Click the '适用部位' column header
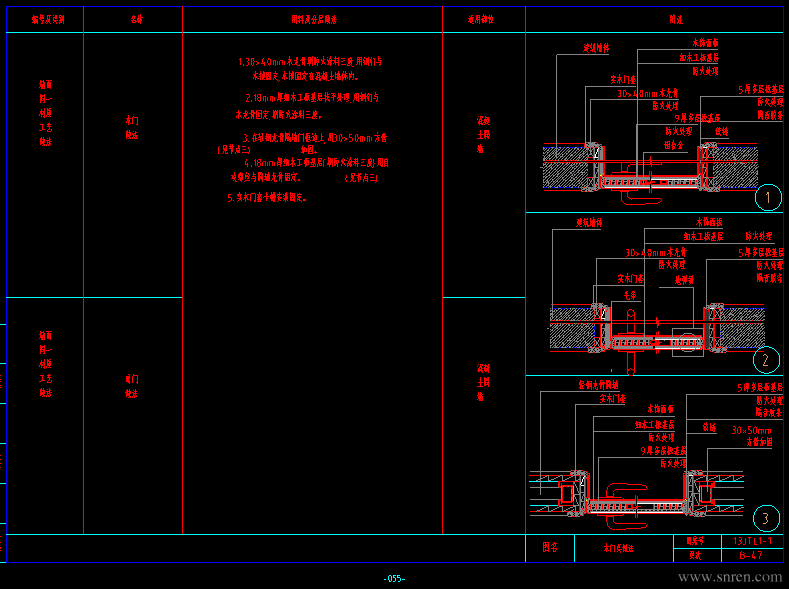The image size is (789, 589). [481, 20]
